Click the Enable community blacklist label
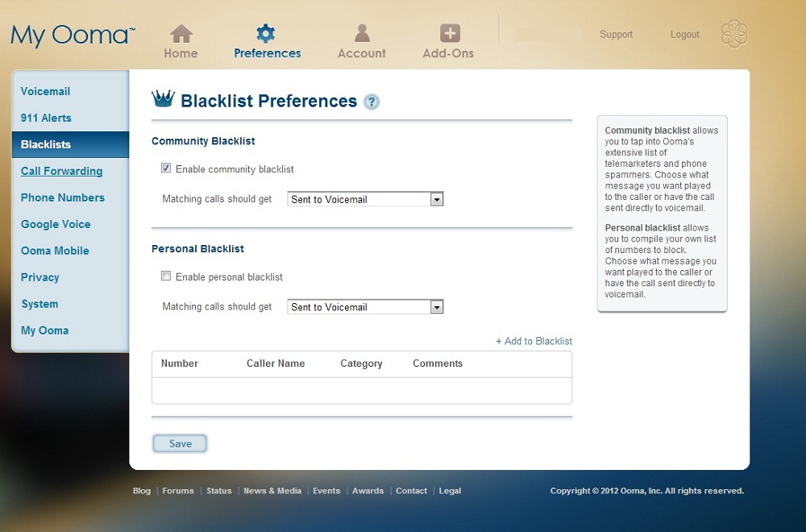The width and height of the screenshot is (806, 532). click(x=235, y=169)
